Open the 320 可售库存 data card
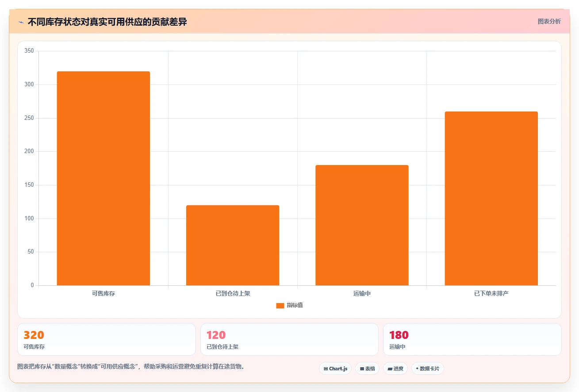Screen dimensions: 579x392 pos(107,339)
